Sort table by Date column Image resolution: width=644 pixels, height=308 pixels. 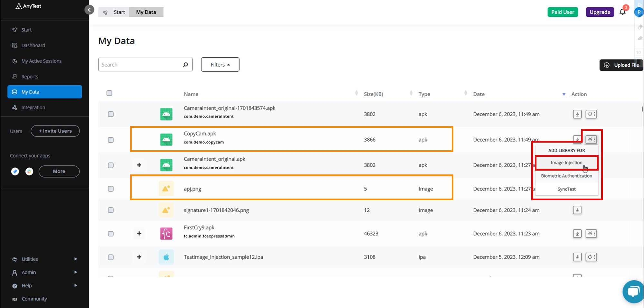tap(564, 94)
